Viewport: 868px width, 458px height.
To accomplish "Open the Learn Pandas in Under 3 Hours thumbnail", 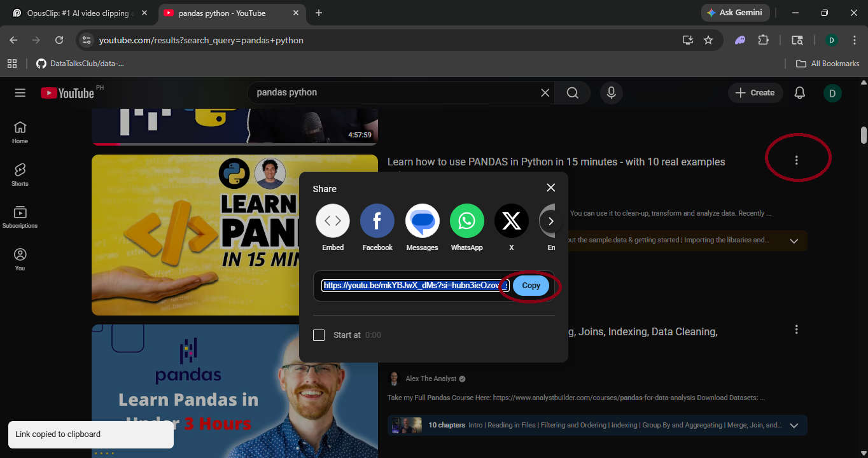I will [195, 391].
